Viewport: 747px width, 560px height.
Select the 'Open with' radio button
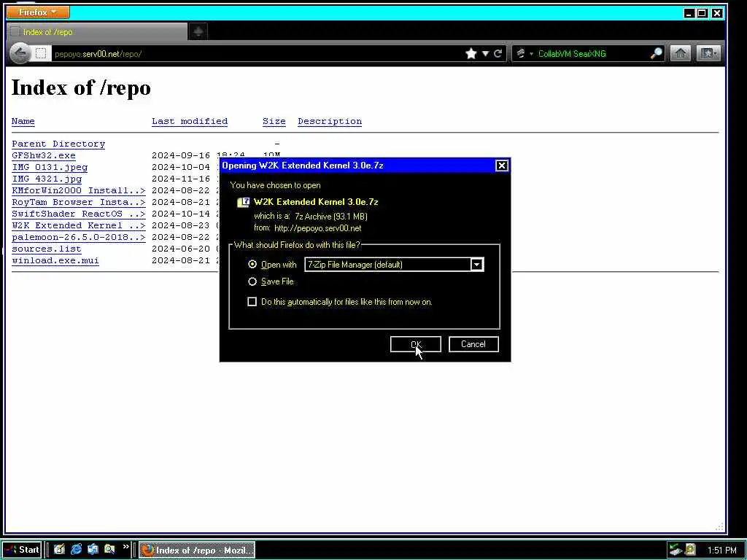[x=252, y=264]
